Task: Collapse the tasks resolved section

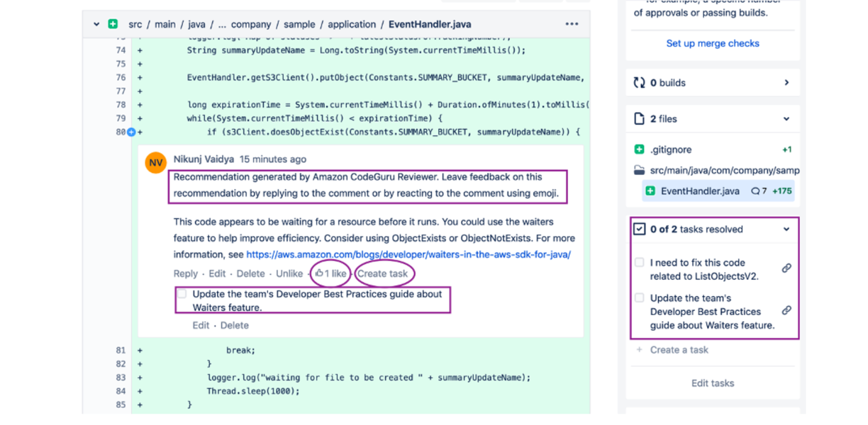Action: coord(786,229)
